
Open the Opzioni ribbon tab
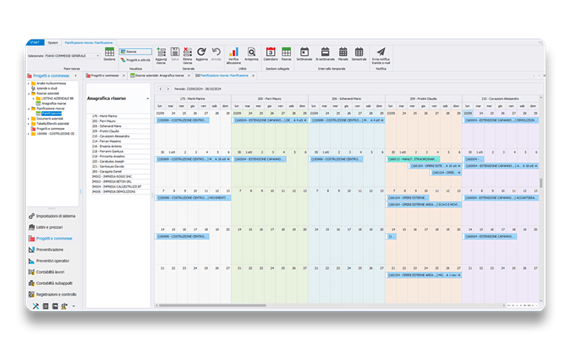click(x=53, y=43)
